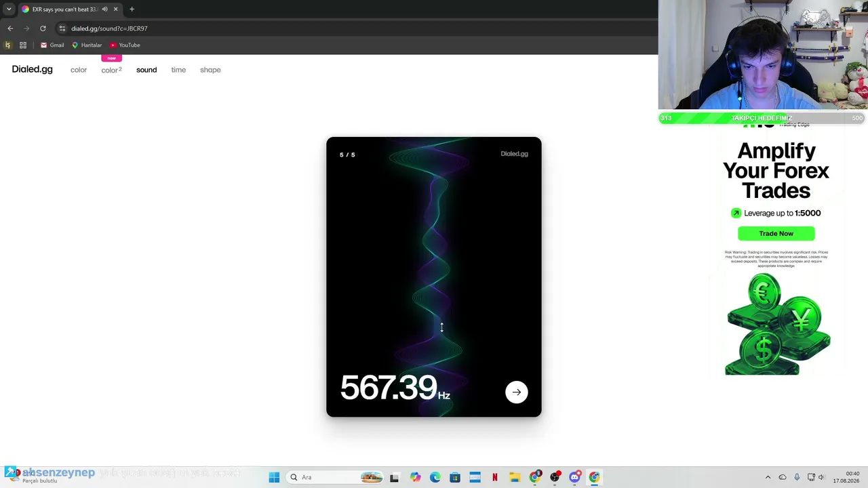
Task: Switch to the active Chrome taskbar icon
Action: click(x=594, y=477)
